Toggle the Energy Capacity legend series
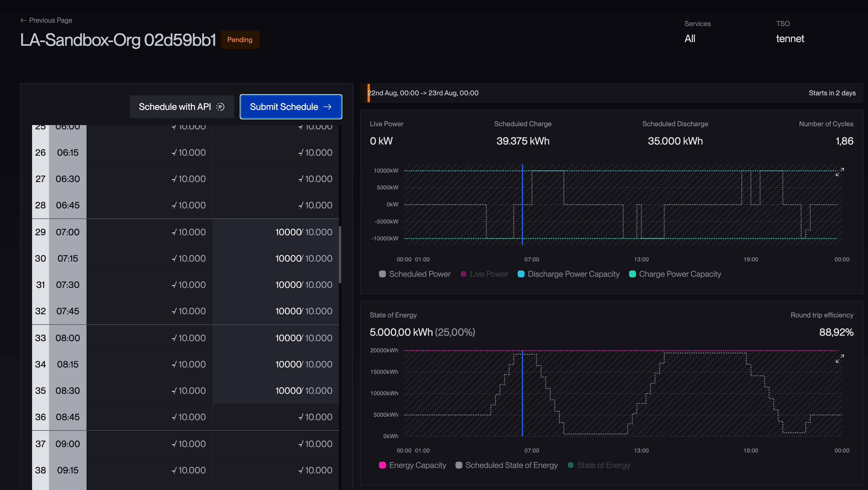This screenshot has height=490, width=868. (x=413, y=465)
